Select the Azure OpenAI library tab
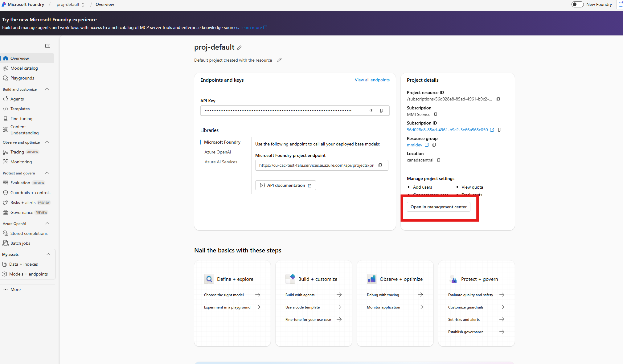 pos(218,152)
